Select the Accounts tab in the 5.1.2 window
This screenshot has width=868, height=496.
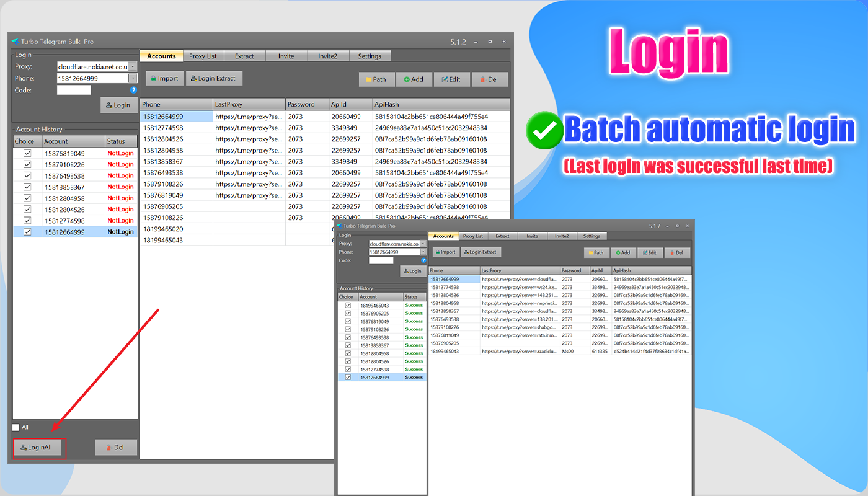(x=161, y=56)
